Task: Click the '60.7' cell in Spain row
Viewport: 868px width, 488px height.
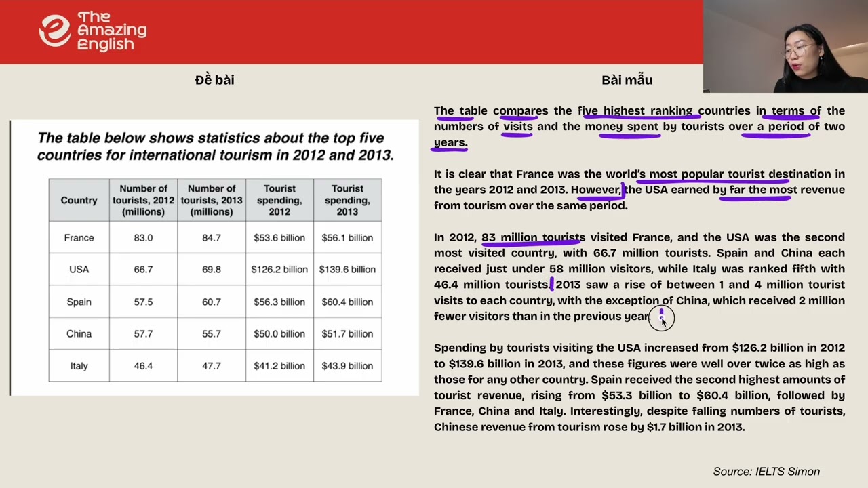Action: (212, 302)
